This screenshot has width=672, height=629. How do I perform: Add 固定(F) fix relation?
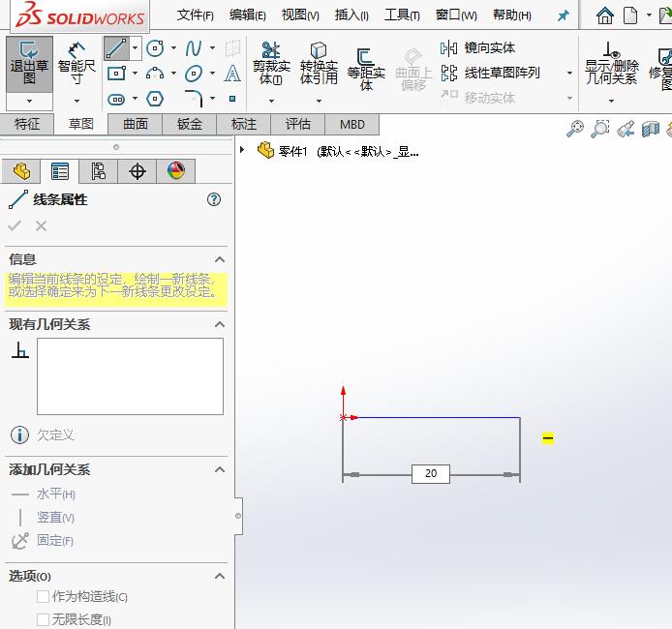(x=43, y=541)
